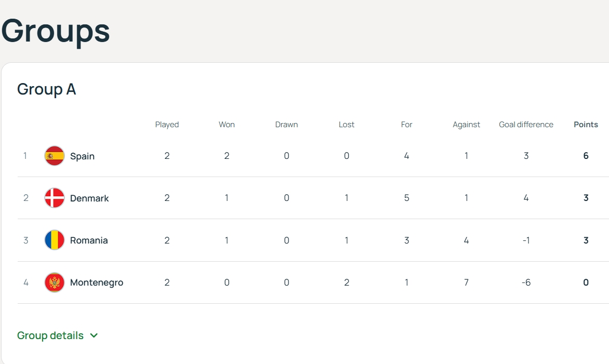Click the chevron next to Group details
Screen dimensions: 609x364
coord(94,335)
